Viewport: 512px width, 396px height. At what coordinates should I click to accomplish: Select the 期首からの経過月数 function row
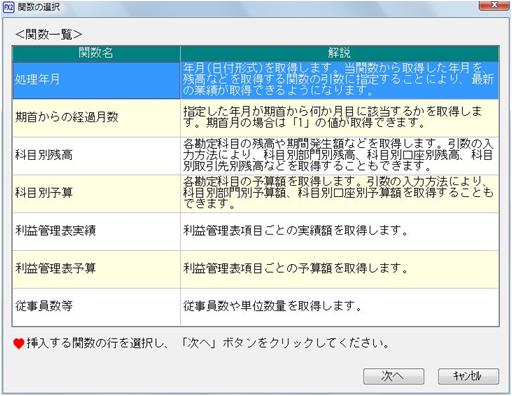[x=256, y=118]
